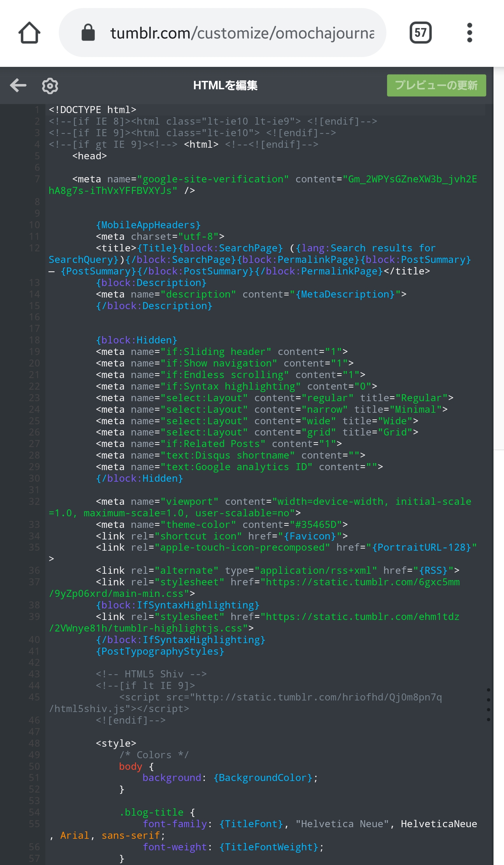Viewport: 504px width, 865px height.
Task: Click "if:Related Posts" meta name
Action: point(213,444)
